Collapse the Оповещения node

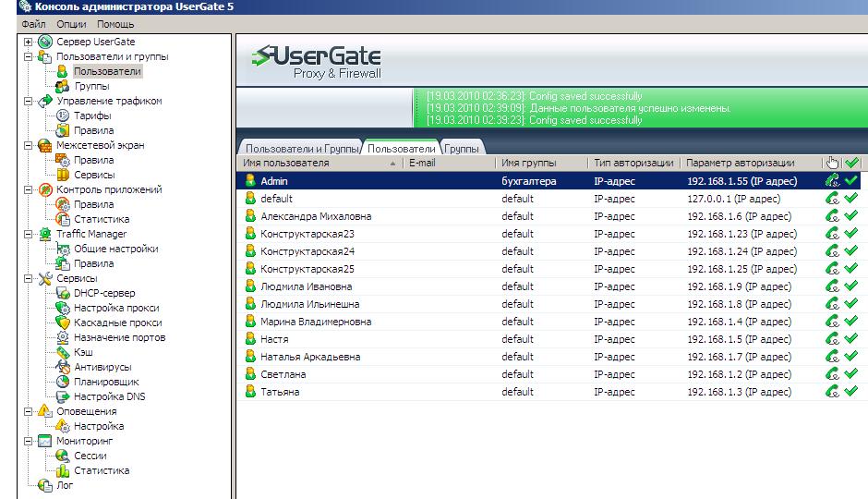click(29, 411)
